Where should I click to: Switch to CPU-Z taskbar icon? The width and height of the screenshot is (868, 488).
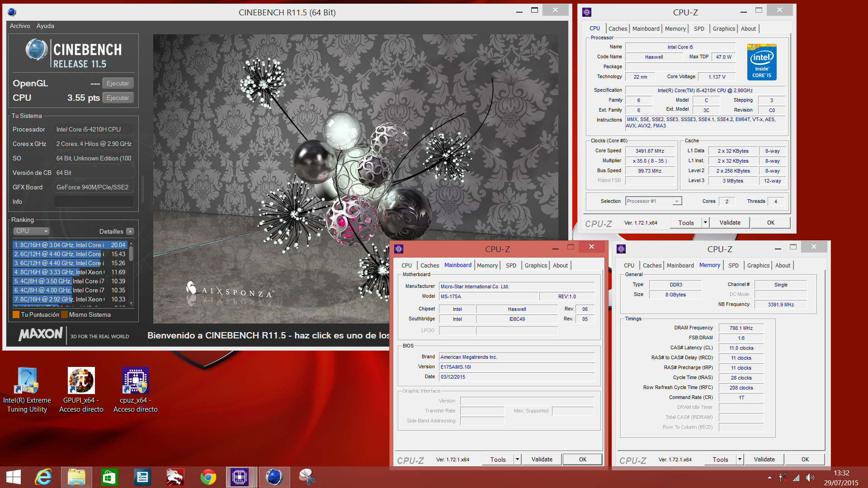click(240, 477)
